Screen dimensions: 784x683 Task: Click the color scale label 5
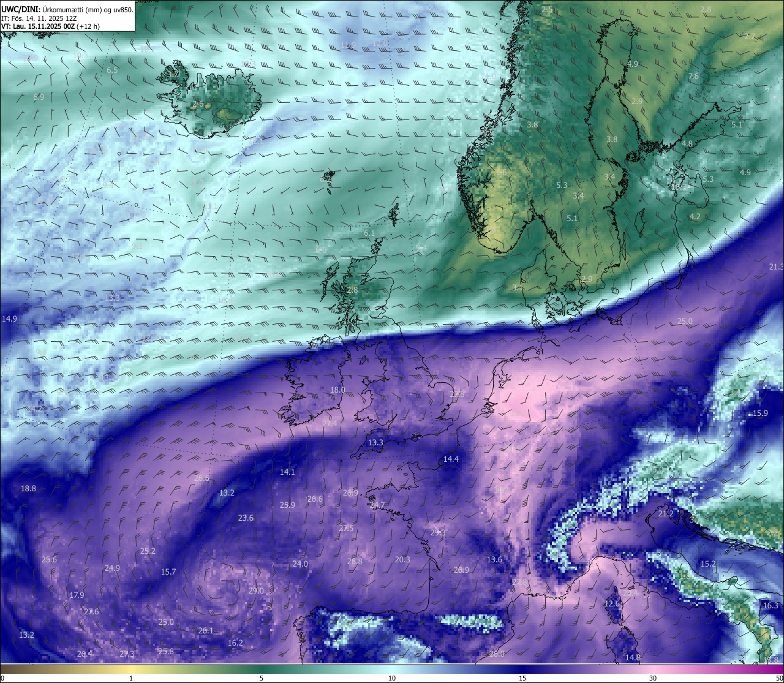[x=262, y=678]
